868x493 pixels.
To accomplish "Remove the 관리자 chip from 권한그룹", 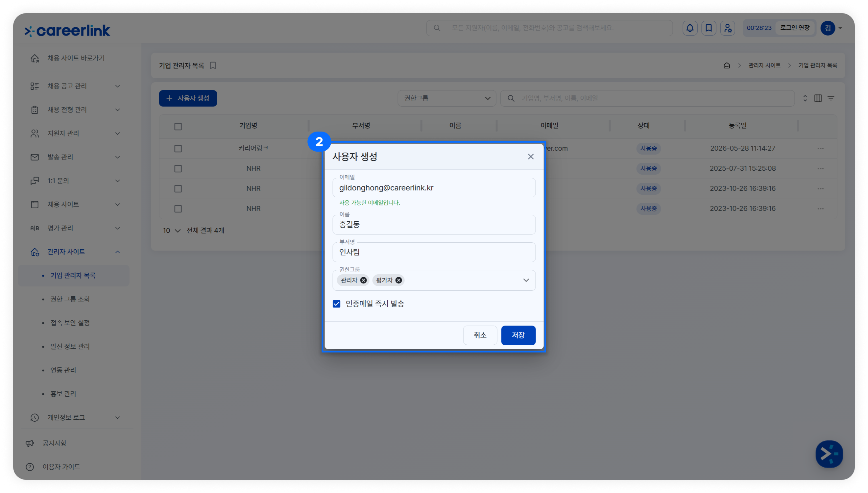I will click(363, 280).
